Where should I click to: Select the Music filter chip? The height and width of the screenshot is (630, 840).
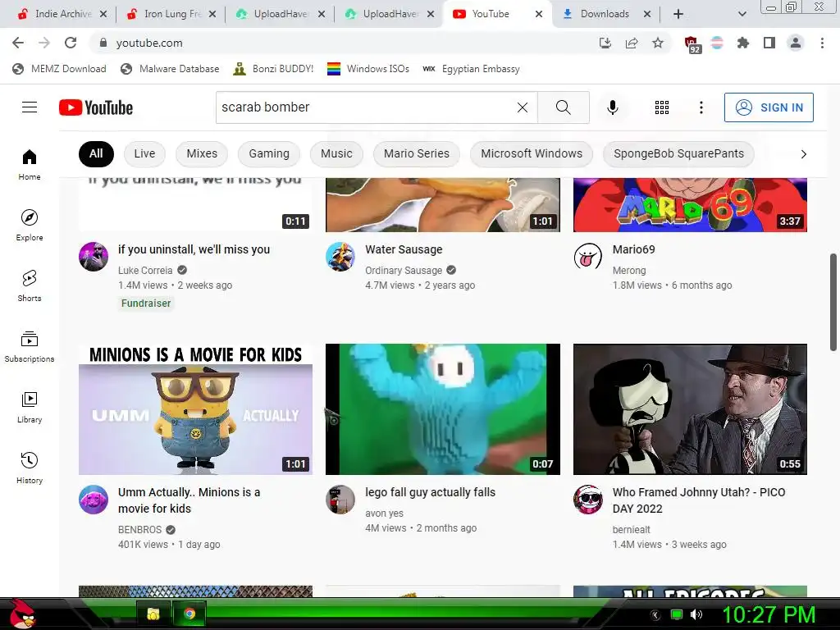click(336, 153)
